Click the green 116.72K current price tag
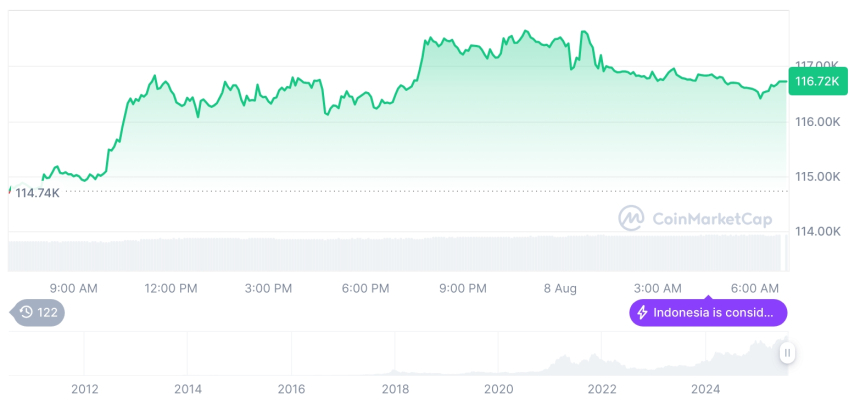This screenshot has height=401, width=860. coord(816,81)
